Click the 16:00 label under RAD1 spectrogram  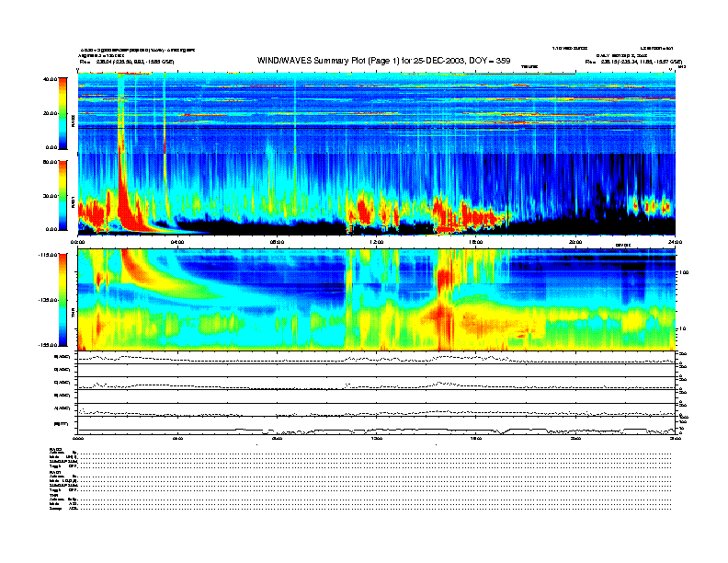click(x=476, y=242)
